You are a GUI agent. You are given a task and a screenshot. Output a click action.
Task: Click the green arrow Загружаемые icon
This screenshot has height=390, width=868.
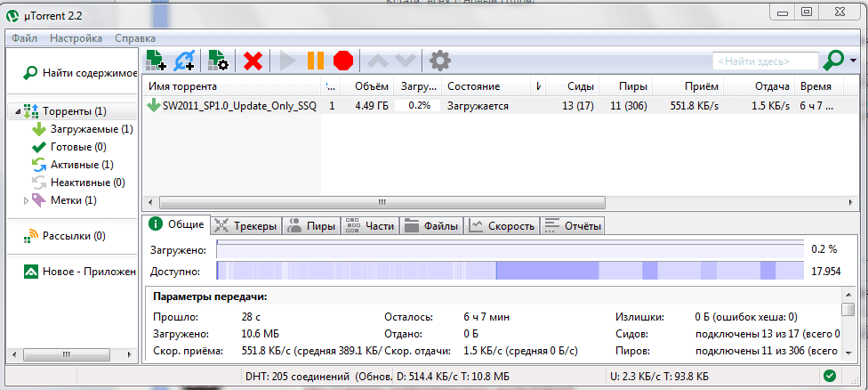click(39, 129)
